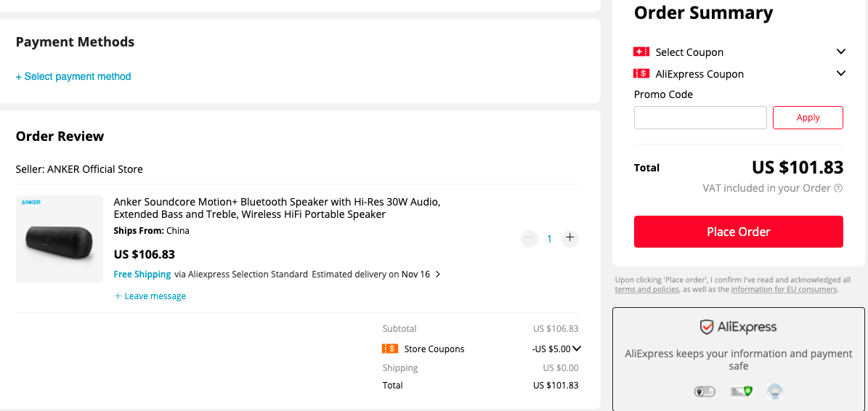Click the green shield security badge
The image size is (868, 411).
(x=741, y=391)
